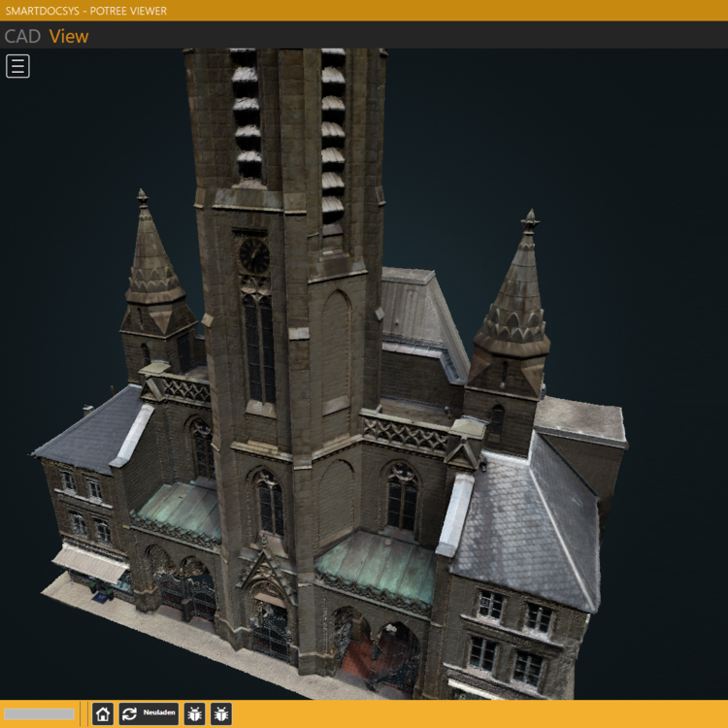Image resolution: width=728 pixels, height=728 pixels.
Task: Pick the gray slate roof on right building
Action: pyautogui.click(x=529, y=524)
